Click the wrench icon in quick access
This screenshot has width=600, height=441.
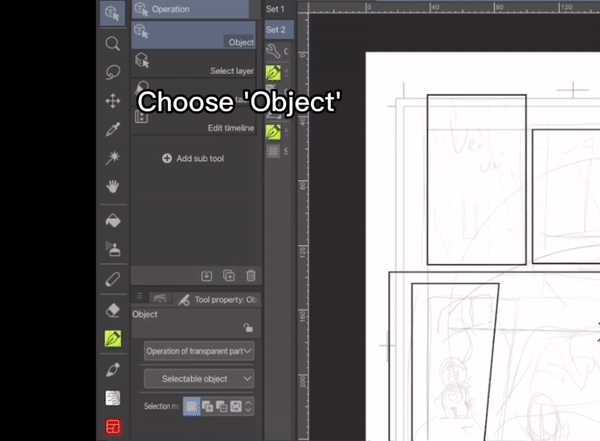pyautogui.click(x=273, y=51)
